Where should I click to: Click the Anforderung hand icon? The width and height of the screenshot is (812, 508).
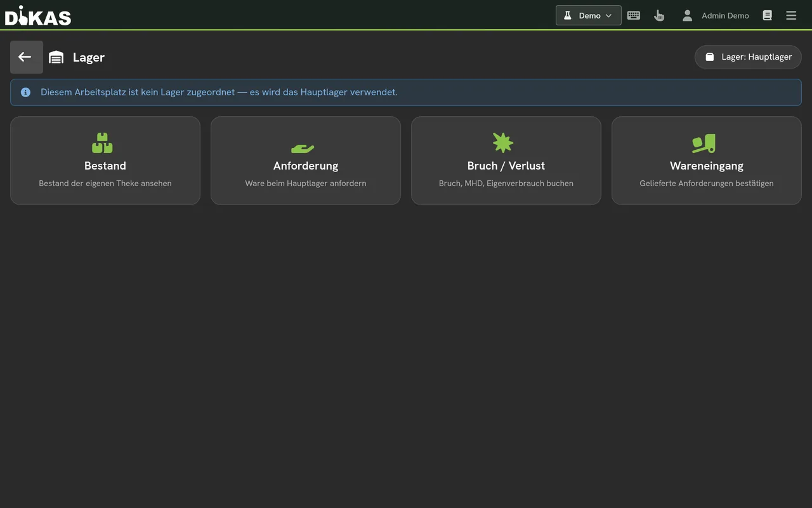[x=303, y=148]
